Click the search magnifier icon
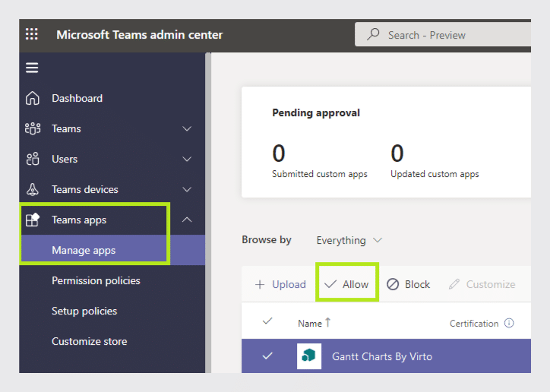 (373, 34)
